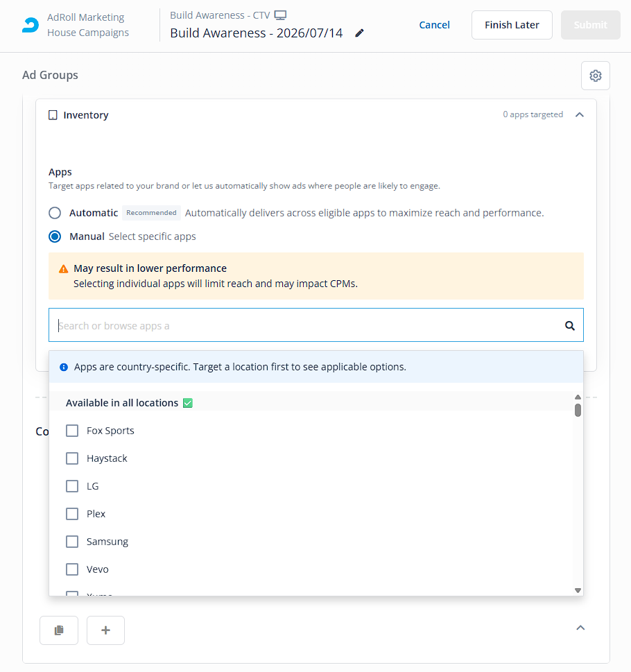Click the blue info icon
The height and width of the screenshot is (672, 631).
tap(64, 367)
